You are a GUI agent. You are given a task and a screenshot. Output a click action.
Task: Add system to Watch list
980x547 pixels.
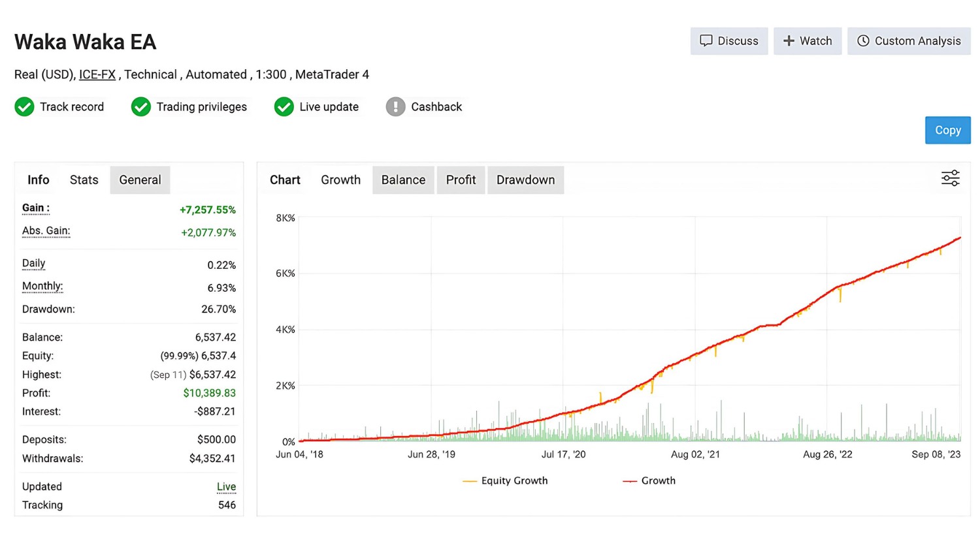tap(808, 40)
